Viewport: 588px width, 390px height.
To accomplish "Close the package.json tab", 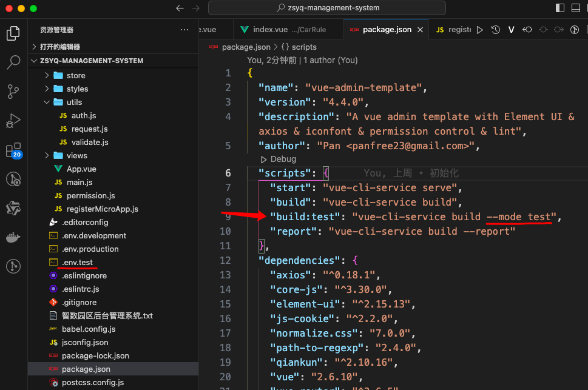I will [x=421, y=30].
